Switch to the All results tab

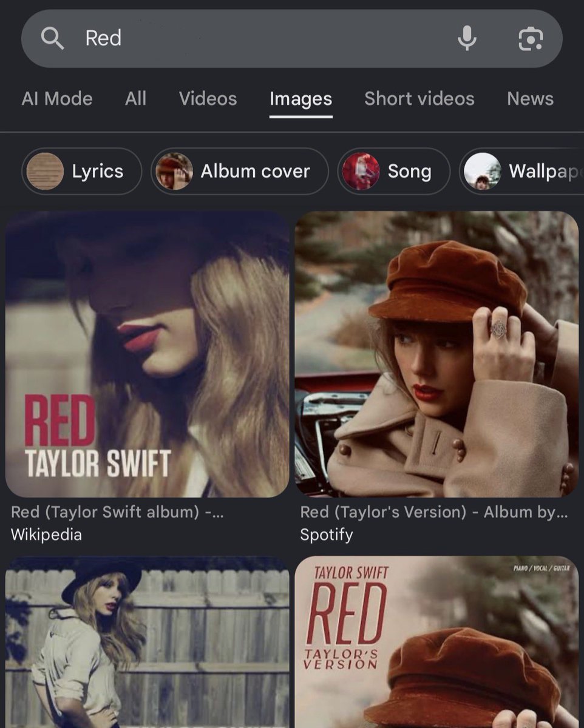(135, 99)
